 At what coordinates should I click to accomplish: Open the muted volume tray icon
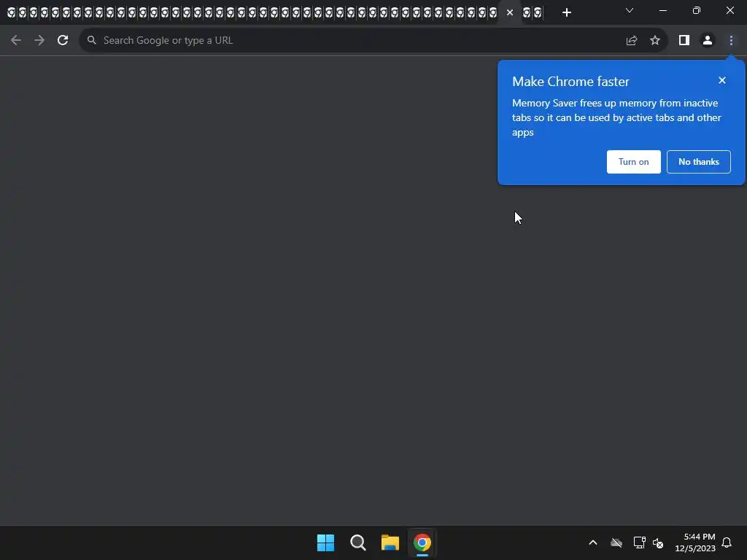(x=658, y=542)
